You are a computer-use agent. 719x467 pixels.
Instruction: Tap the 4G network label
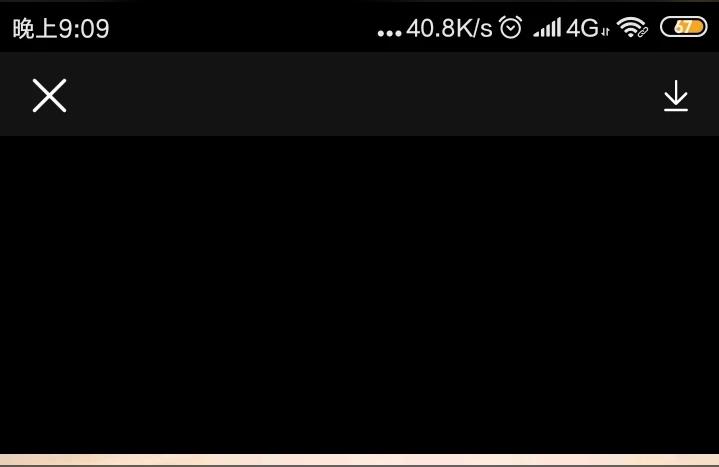point(582,28)
